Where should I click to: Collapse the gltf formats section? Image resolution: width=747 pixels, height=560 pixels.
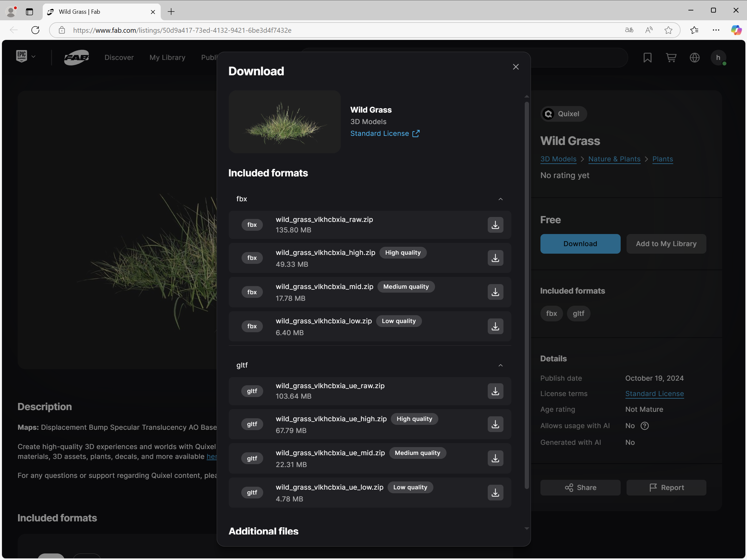500,365
